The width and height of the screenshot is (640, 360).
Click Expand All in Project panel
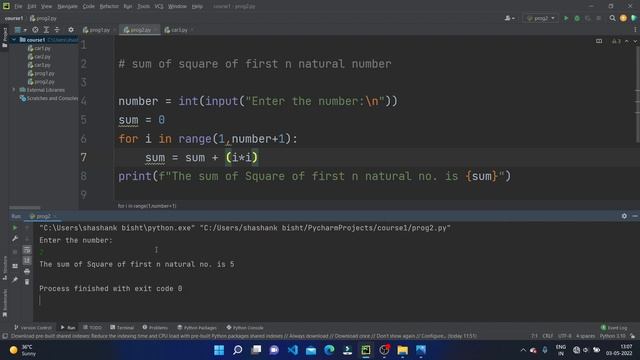click(x=46, y=30)
